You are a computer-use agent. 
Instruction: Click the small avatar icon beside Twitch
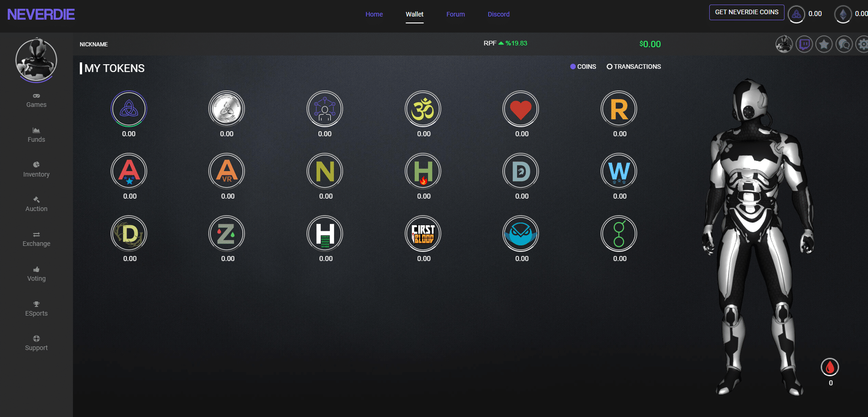tap(784, 44)
